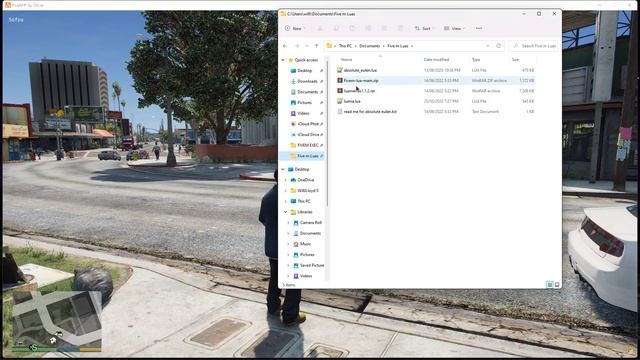
Task: Open Pictures pinned under Quick access
Action: (x=304, y=102)
